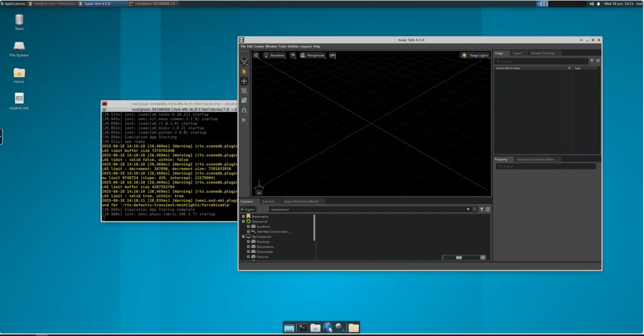Open the viewport settings sliders icon

[x=256, y=55]
